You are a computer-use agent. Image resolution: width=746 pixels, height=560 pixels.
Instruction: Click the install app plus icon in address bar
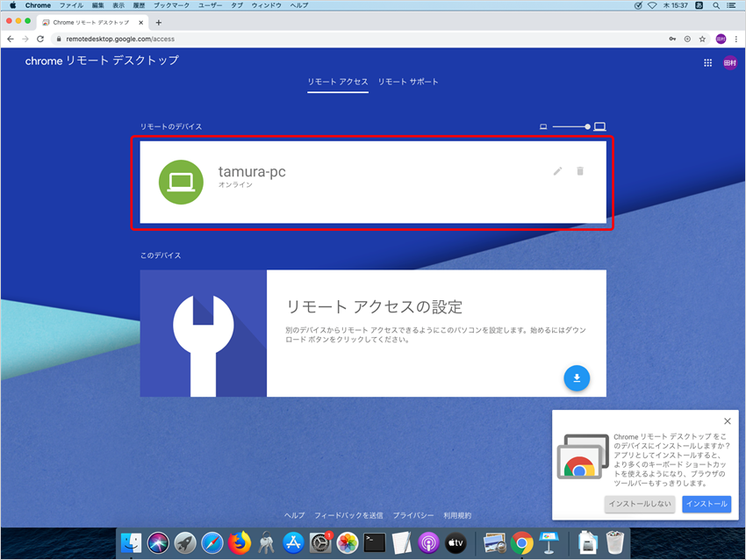click(687, 39)
